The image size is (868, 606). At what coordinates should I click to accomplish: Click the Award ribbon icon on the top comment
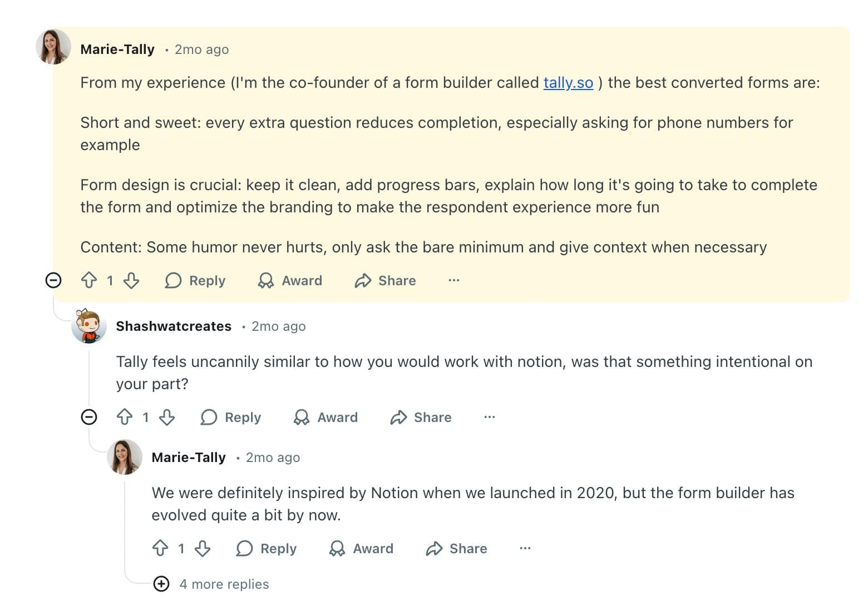(x=267, y=281)
